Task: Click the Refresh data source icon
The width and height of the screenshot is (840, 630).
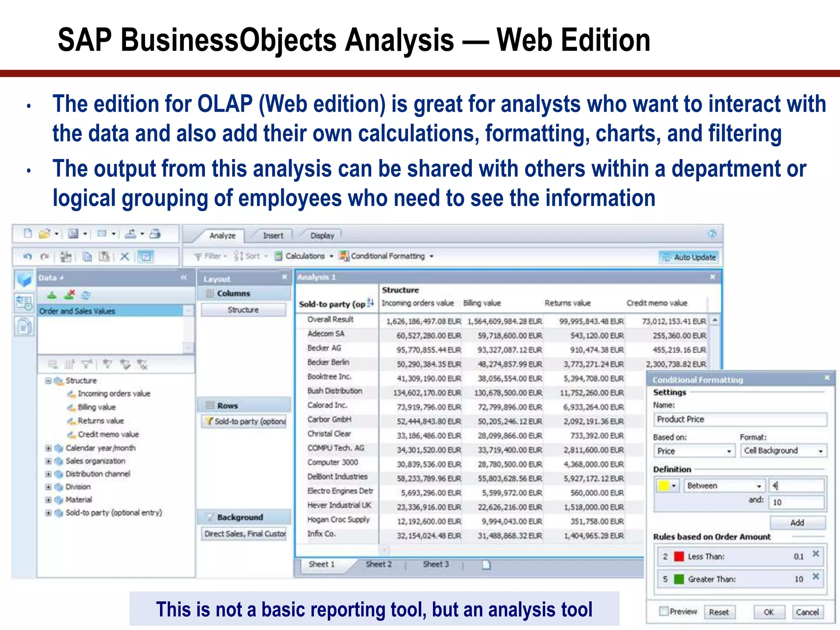Action: pos(86,295)
